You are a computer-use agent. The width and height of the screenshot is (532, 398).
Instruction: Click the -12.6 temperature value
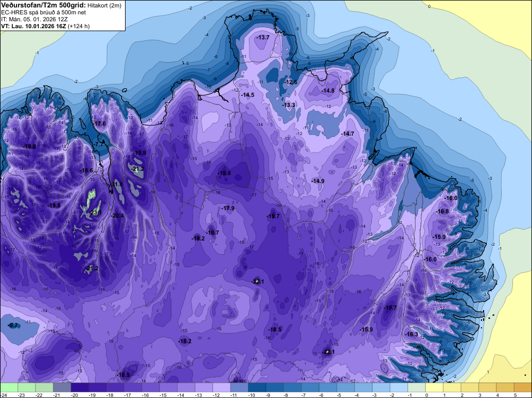290,82
